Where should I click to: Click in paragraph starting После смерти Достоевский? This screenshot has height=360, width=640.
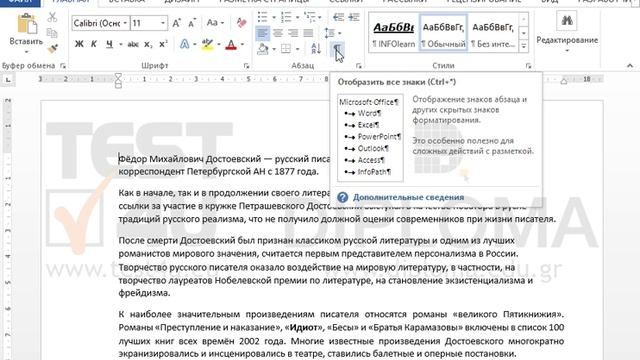pos(325,267)
